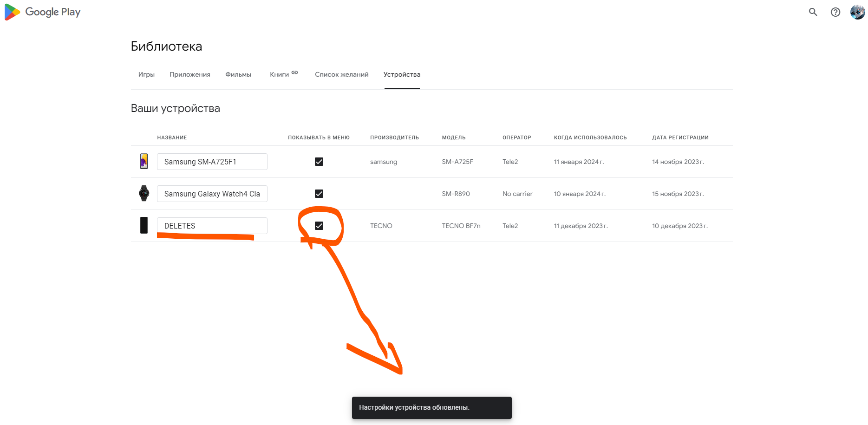Click Tele2 operator in DELETES row
This screenshot has height=425, width=868.
point(510,226)
